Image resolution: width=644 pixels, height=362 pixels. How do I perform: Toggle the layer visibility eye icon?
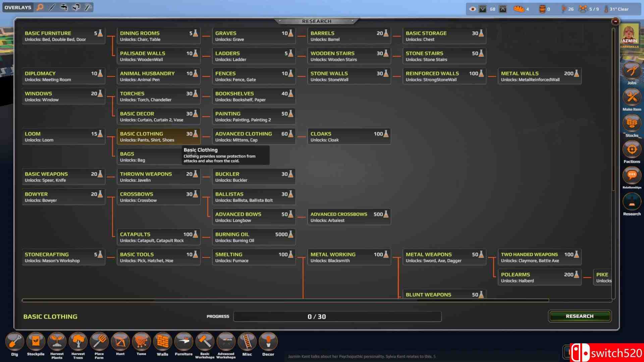[x=472, y=9]
